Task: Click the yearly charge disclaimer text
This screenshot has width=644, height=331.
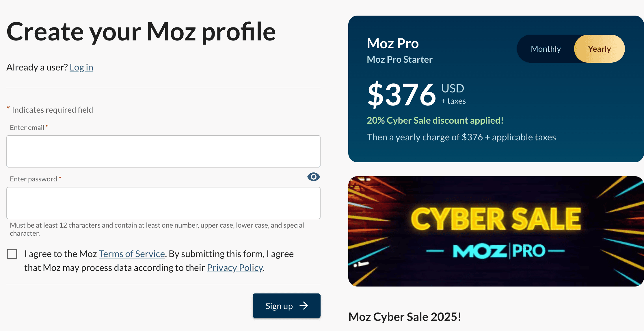Action: click(x=461, y=137)
